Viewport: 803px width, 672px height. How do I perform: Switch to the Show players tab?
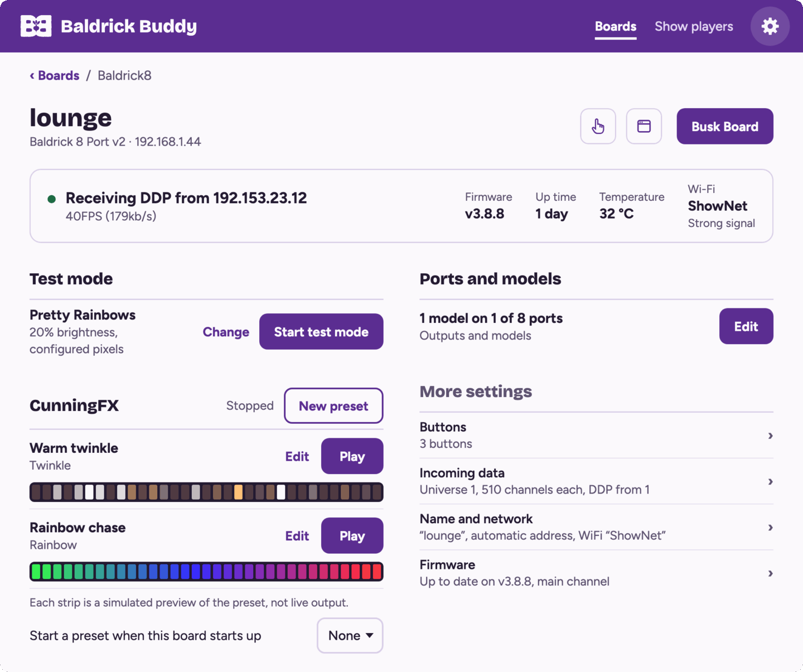point(694,26)
